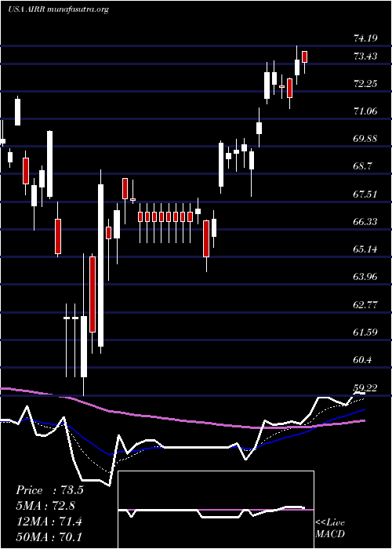Click the 69.88 price axis label

click(365, 139)
